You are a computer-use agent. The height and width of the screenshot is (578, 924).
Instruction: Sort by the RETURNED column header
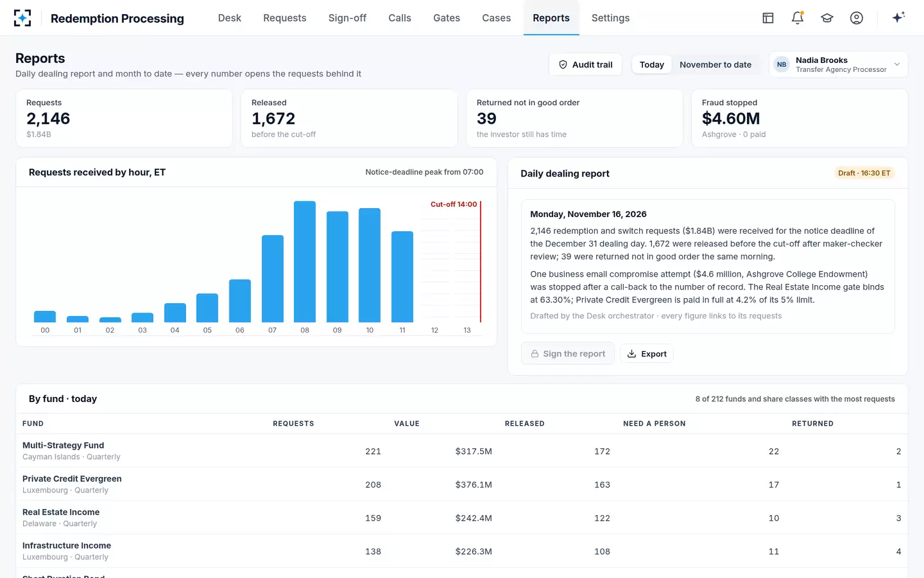coord(812,424)
